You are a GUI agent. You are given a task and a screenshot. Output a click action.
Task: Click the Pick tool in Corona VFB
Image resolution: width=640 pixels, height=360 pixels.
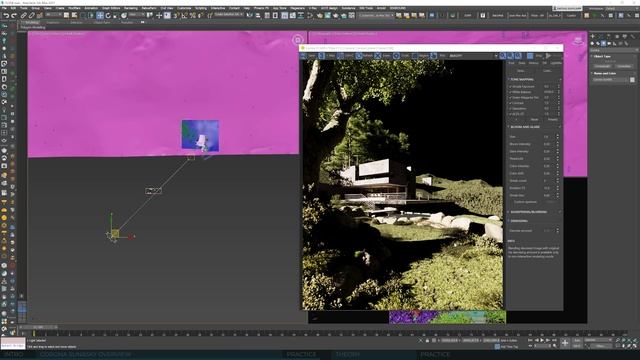439,56
